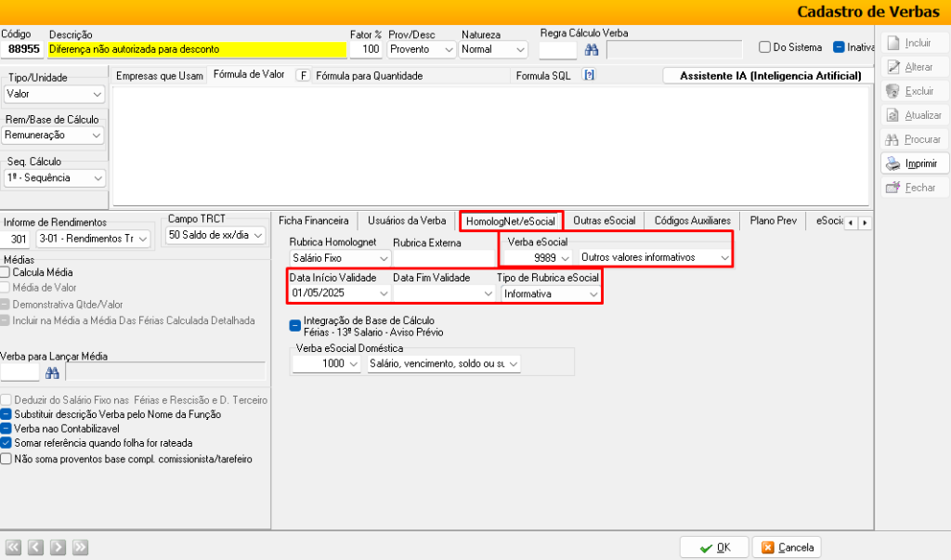
Task: Click the Formula SQL help icon
Action: [x=589, y=74]
